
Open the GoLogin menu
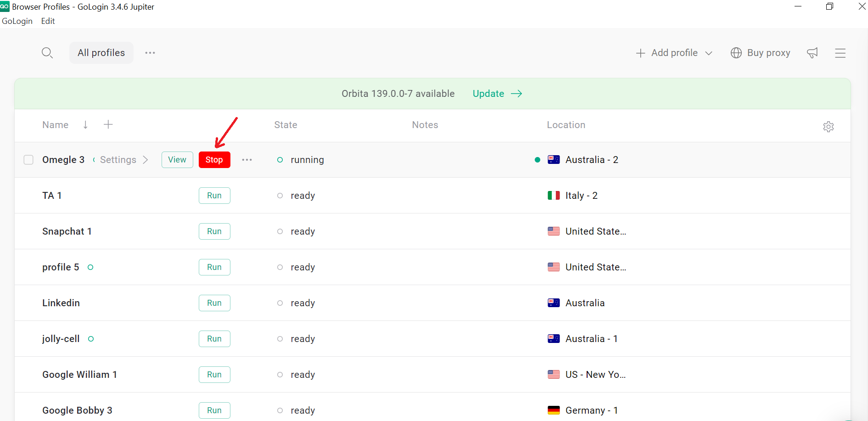17,21
